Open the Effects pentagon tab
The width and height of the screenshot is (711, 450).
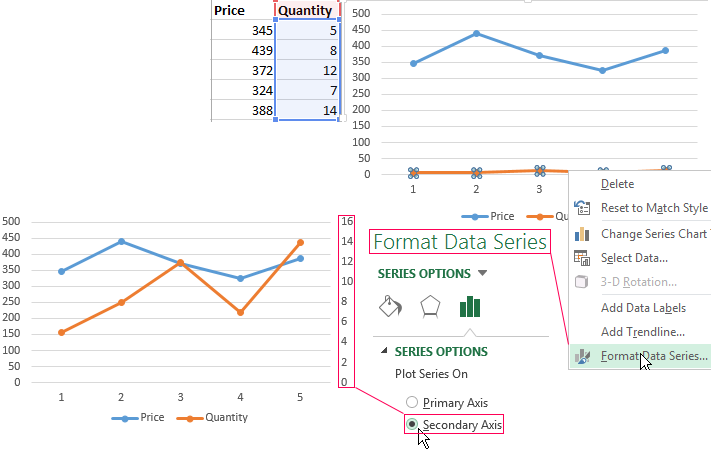(x=429, y=306)
